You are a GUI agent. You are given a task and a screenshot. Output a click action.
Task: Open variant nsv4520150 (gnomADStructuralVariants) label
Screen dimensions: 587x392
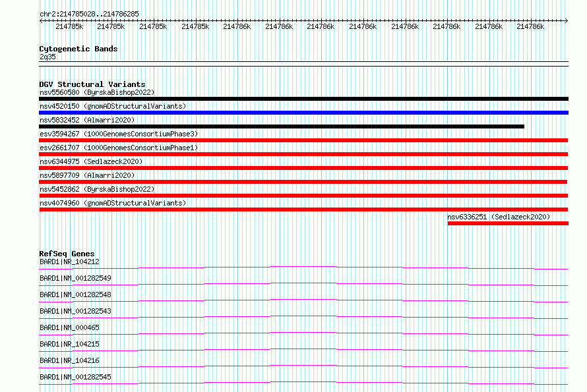pyautogui.click(x=113, y=106)
